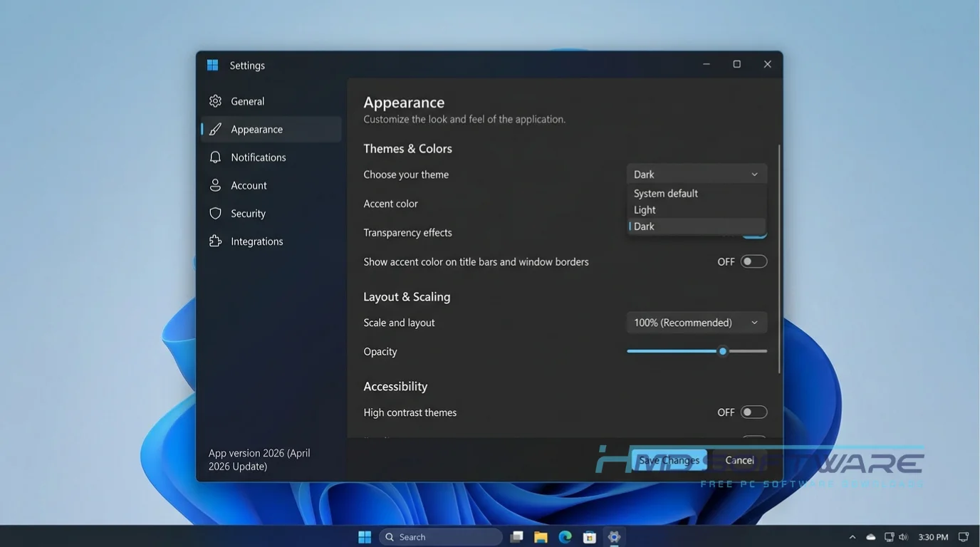Click the Transparency effects label

(x=407, y=233)
